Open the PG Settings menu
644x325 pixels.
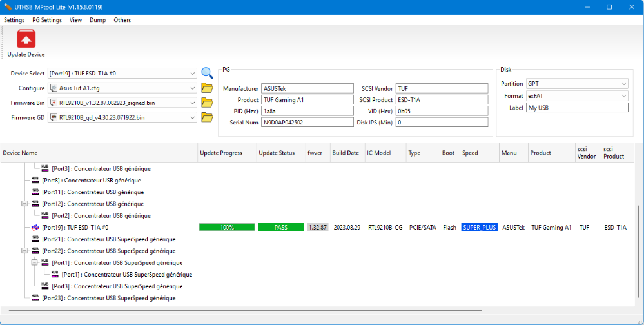[47, 20]
